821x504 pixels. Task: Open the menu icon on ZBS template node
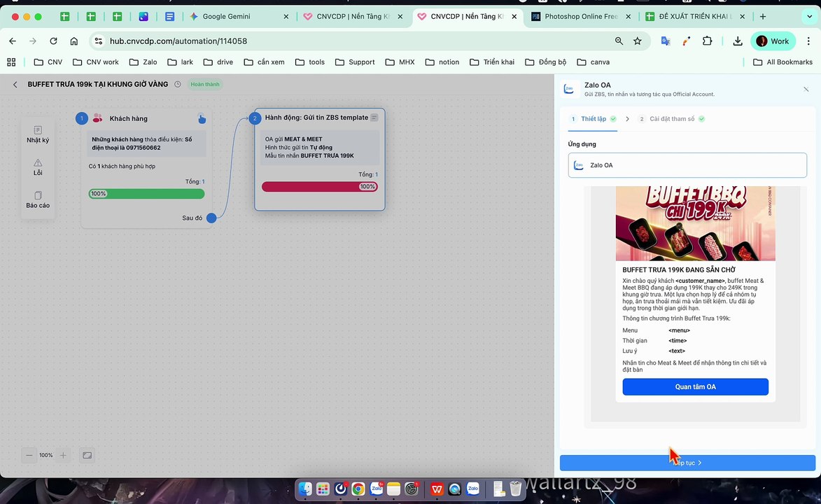click(x=374, y=118)
